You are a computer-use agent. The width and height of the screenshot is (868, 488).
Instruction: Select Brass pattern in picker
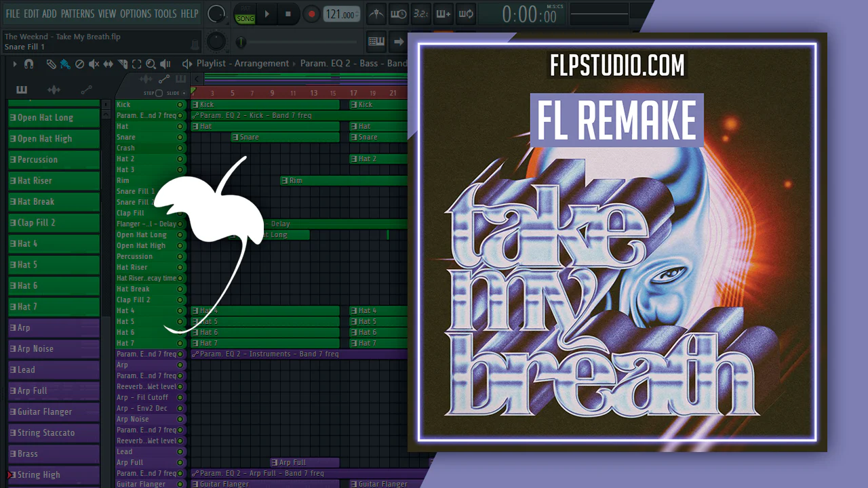[54, 453]
